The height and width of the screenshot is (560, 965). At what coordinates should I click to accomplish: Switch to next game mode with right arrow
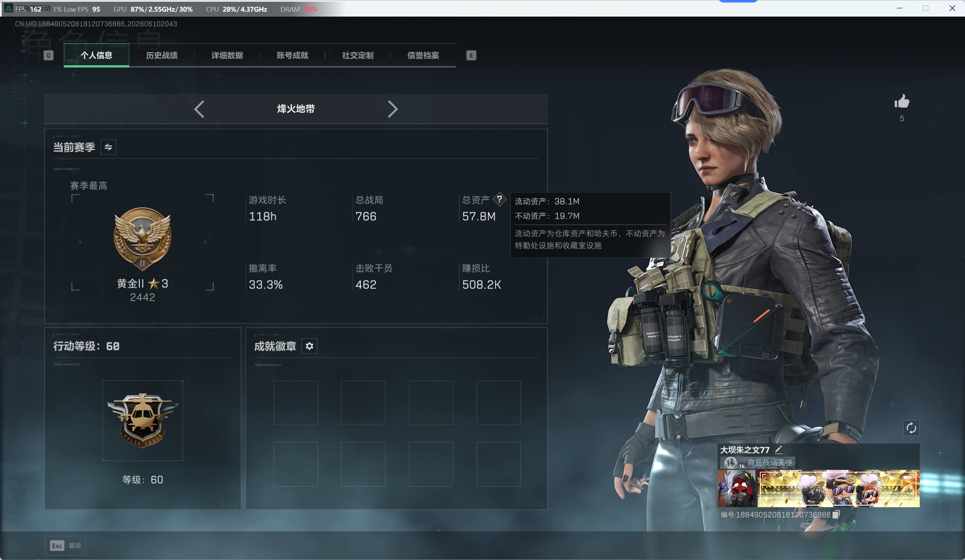click(x=393, y=109)
